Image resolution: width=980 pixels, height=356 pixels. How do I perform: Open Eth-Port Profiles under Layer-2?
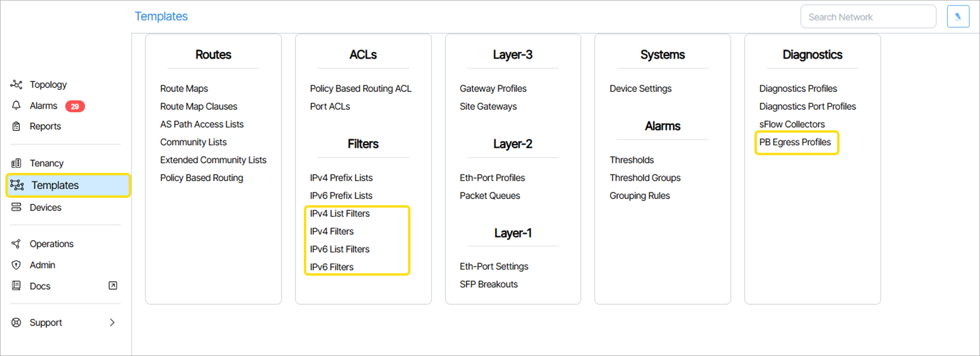pos(492,178)
